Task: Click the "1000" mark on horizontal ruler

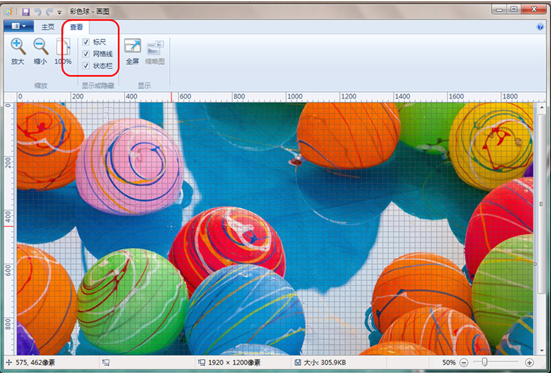Action: (x=294, y=96)
